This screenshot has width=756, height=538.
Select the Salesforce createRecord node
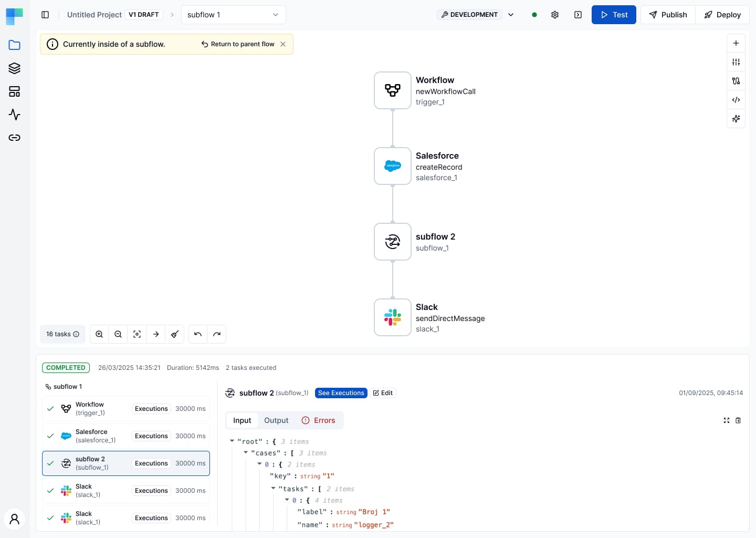pyautogui.click(x=393, y=166)
